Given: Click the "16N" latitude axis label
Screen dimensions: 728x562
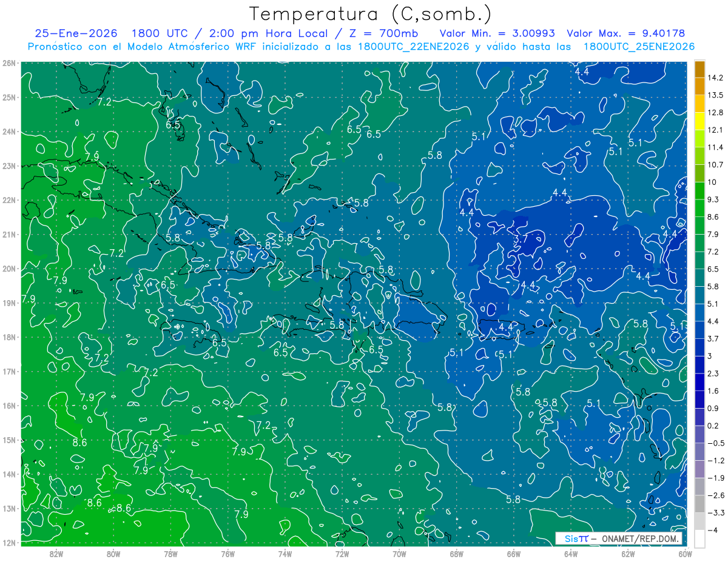Looking at the screenshot, I should tap(8, 406).
